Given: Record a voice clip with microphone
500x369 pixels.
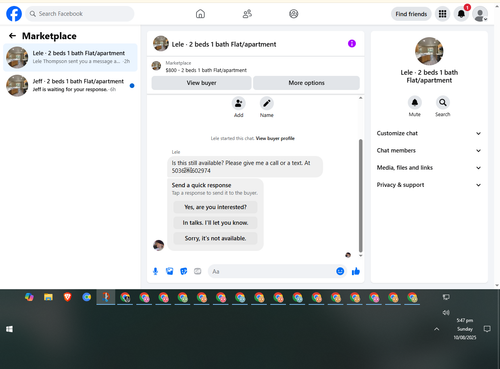Looking at the screenshot, I should pyautogui.click(x=155, y=271).
